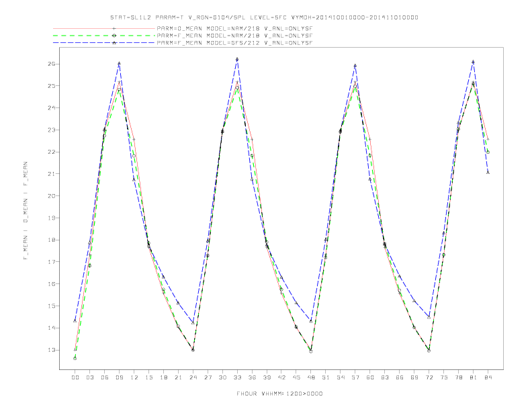The width and height of the screenshot is (532, 411).
Task: Click red plus data marker at hour 12
Action: [x=134, y=140]
